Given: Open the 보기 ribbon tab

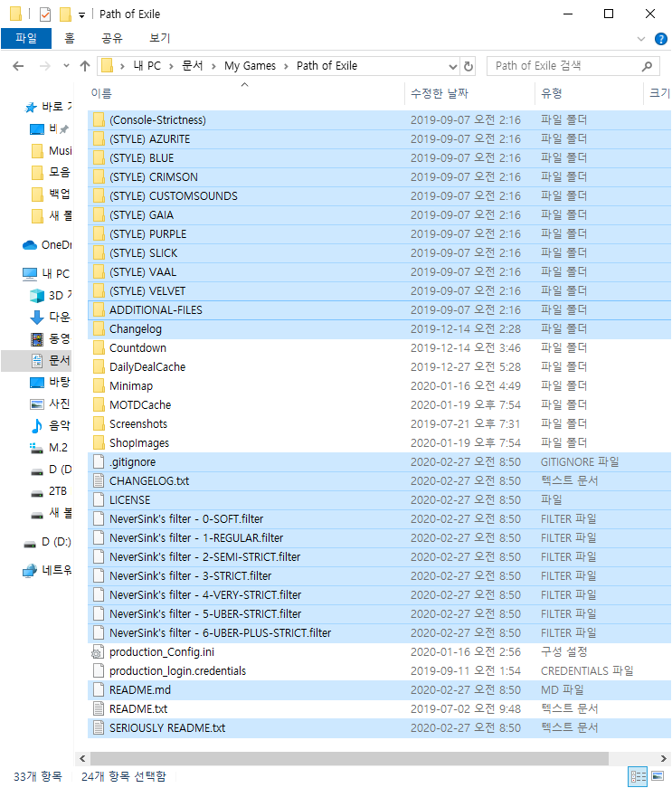Looking at the screenshot, I should pos(160,38).
